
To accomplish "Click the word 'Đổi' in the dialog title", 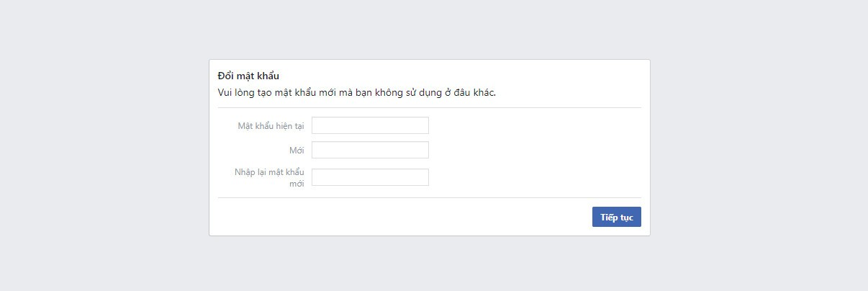I will coord(226,76).
